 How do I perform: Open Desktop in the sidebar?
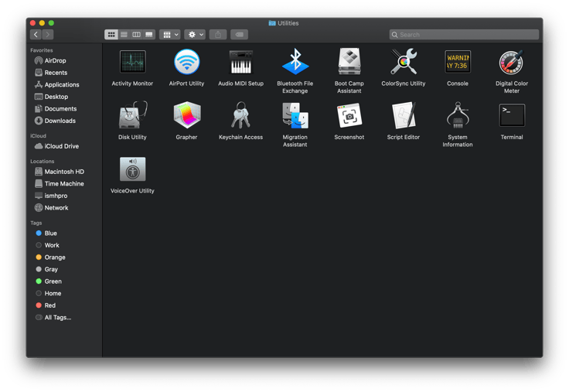[52, 97]
